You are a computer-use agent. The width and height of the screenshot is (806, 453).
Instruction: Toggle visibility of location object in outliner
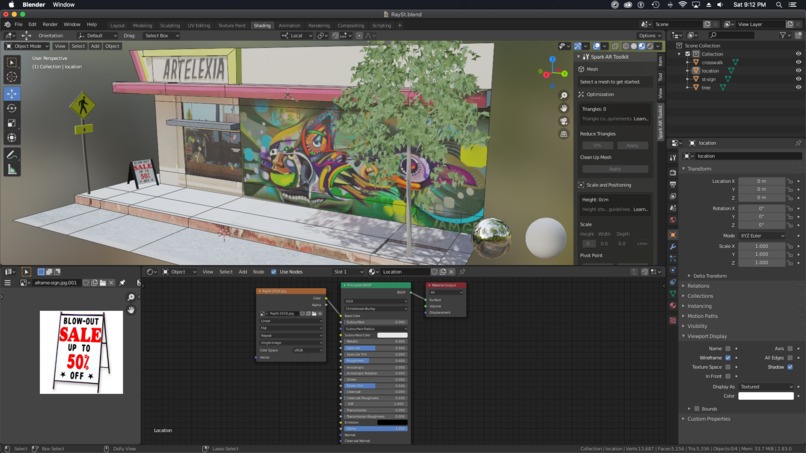798,71
